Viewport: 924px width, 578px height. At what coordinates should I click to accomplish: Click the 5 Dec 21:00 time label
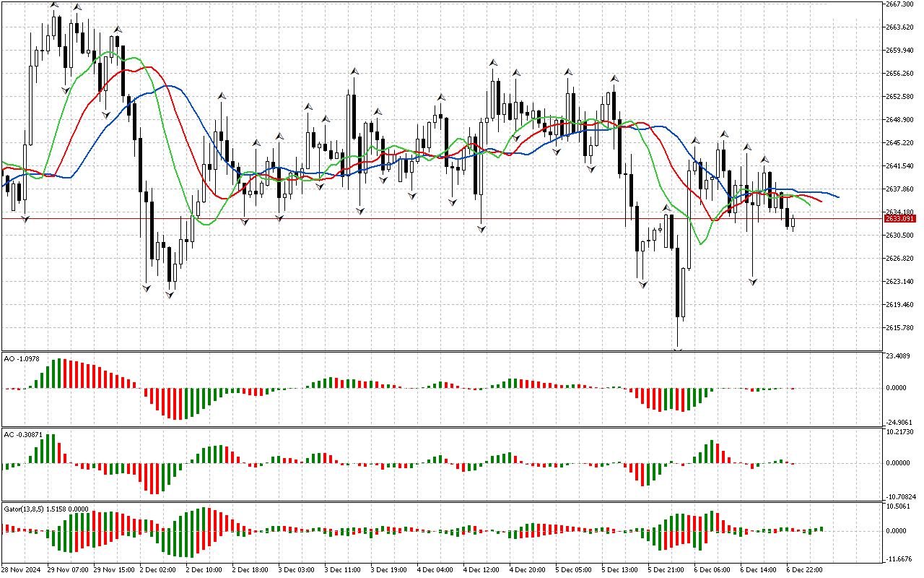tap(666, 570)
